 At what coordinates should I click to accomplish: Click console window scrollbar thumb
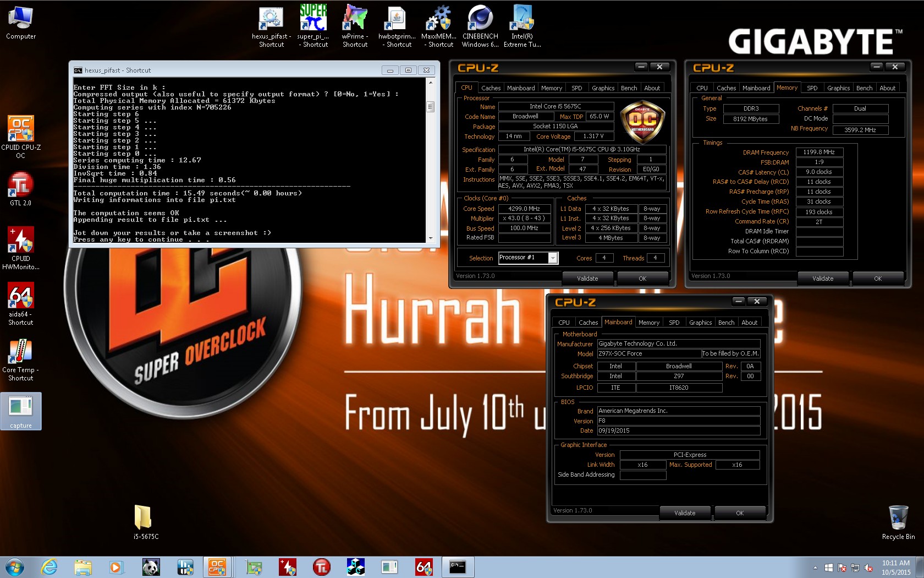431,107
